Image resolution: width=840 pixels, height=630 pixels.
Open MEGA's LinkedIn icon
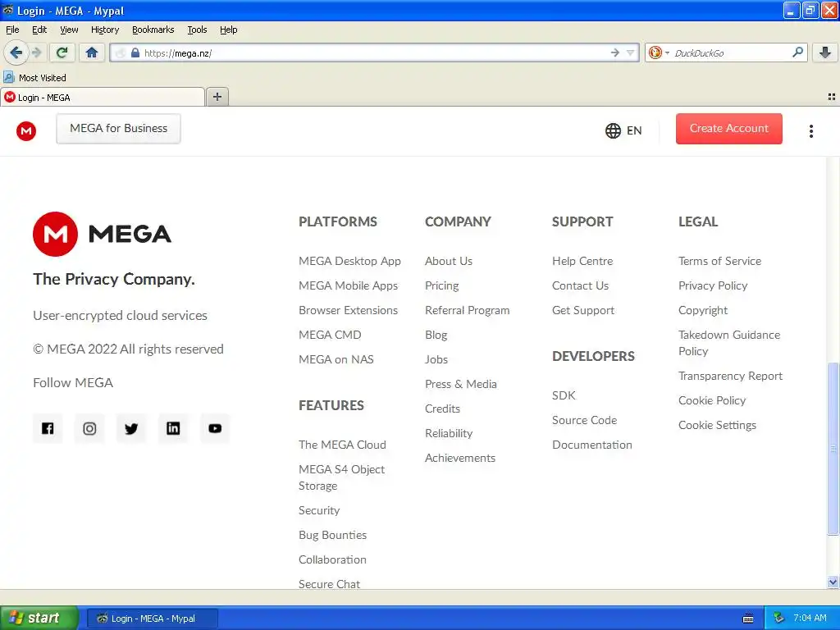point(173,428)
